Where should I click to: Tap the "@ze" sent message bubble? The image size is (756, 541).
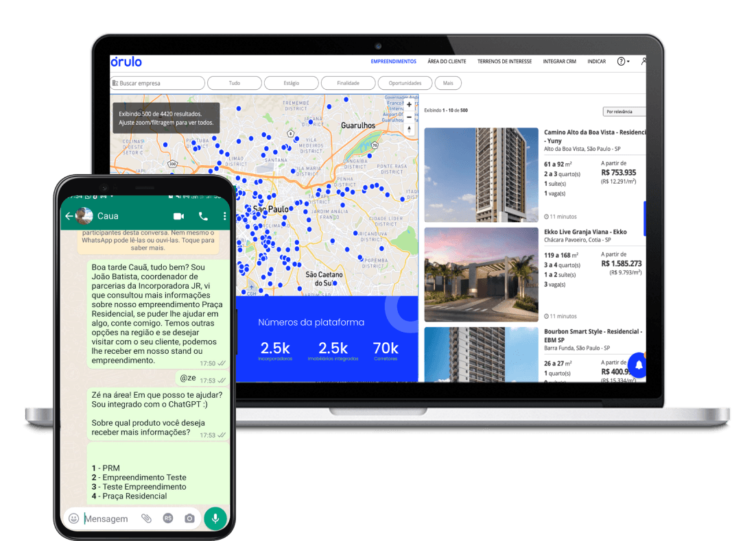pos(202,378)
